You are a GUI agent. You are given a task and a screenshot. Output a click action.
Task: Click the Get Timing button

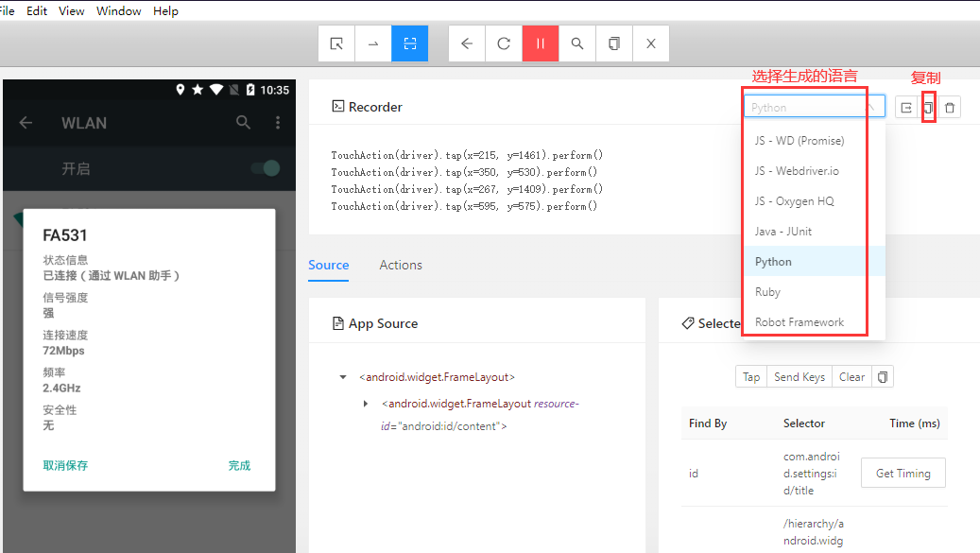[x=903, y=472]
